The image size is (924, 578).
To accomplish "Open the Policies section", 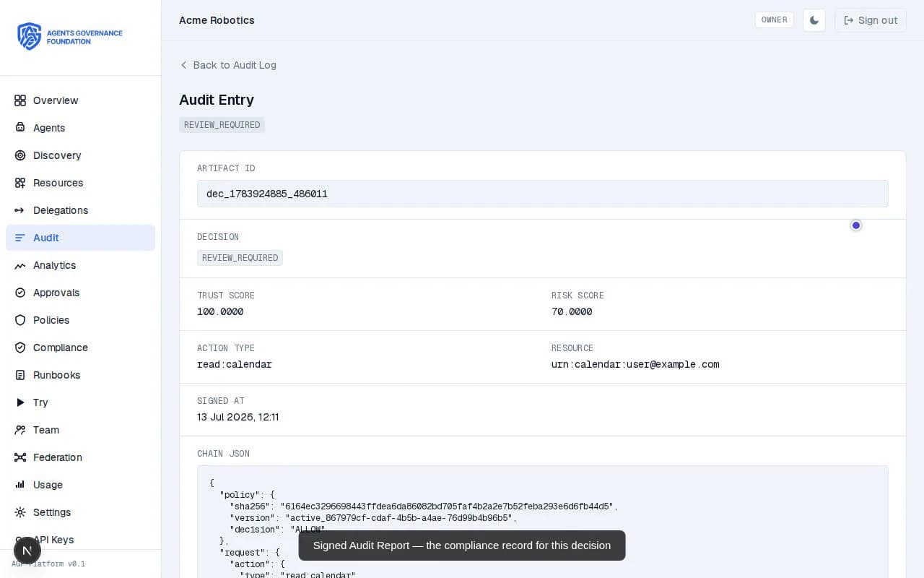I will 80,320.
